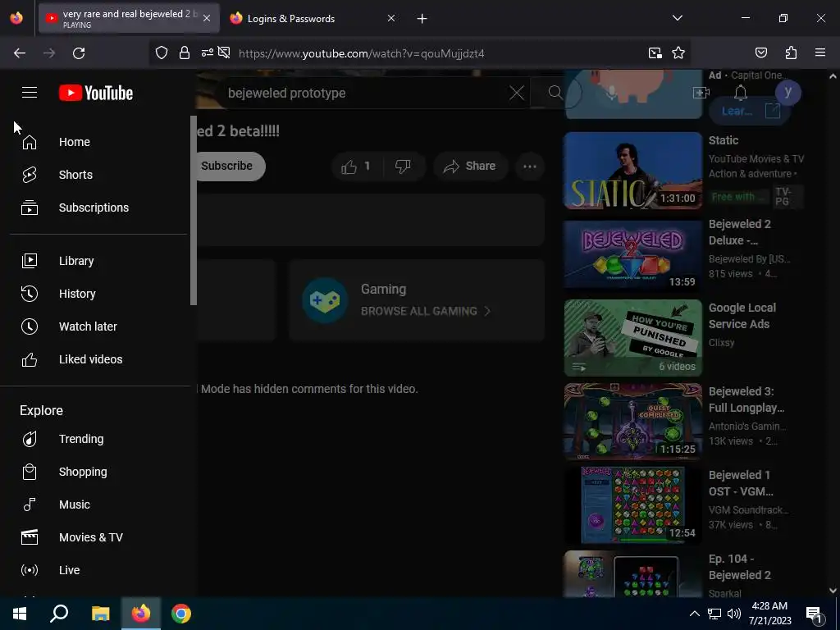Click the voice search microphone icon
This screenshot has height=630, width=840.
(x=611, y=93)
